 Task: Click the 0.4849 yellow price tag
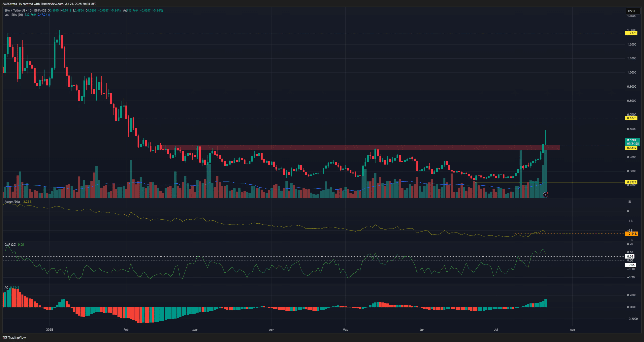point(631,148)
